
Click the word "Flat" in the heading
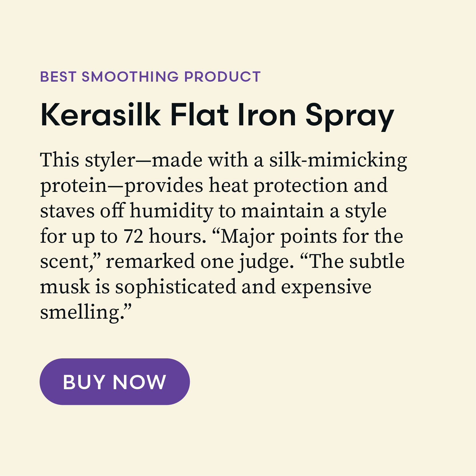199,115
